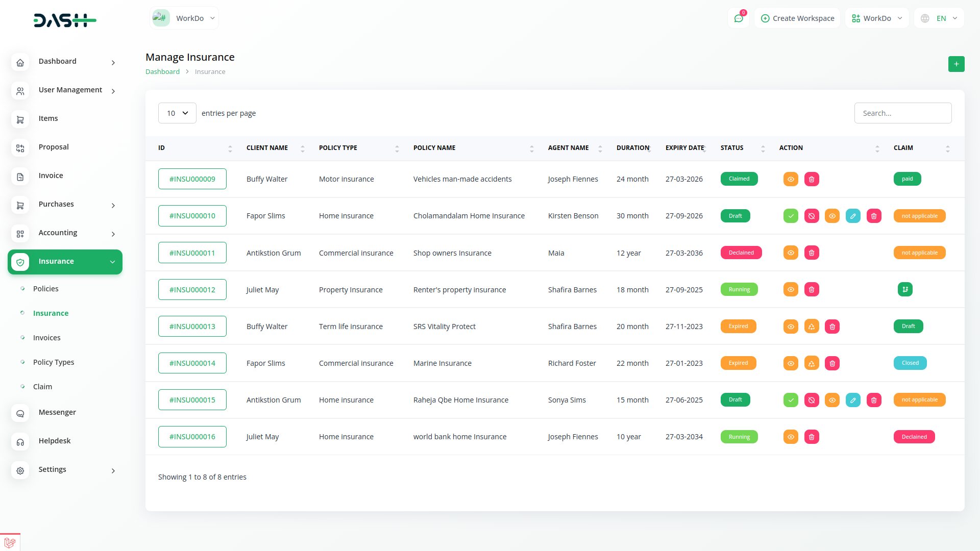Viewport: 980px width, 551px height.
Task: Click into the Search input field
Action: pyautogui.click(x=902, y=113)
